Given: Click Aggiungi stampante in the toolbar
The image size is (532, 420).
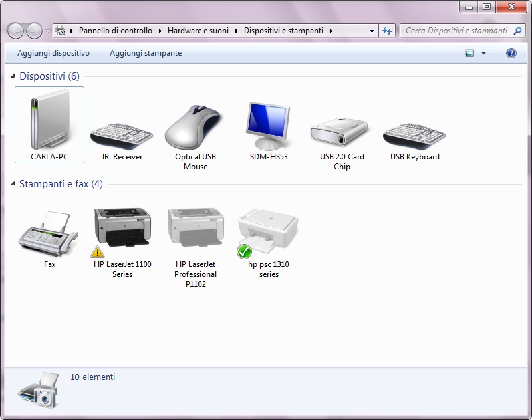Looking at the screenshot, I should [x=146, y=53].
